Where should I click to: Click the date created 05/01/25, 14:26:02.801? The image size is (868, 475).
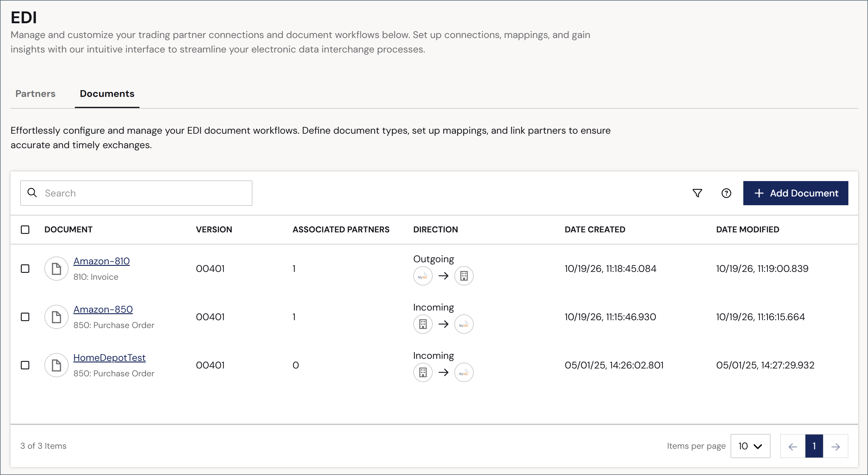click(614, 365)
